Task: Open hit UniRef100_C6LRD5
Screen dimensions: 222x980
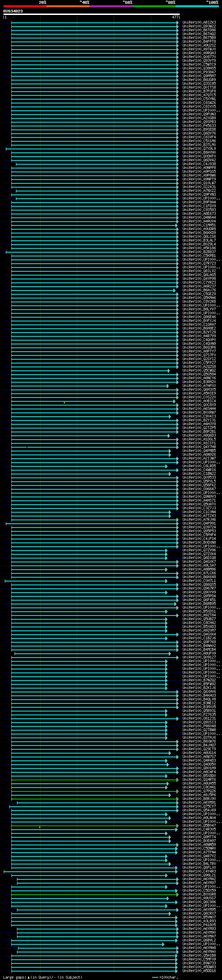Action: (x=199, y=465)
